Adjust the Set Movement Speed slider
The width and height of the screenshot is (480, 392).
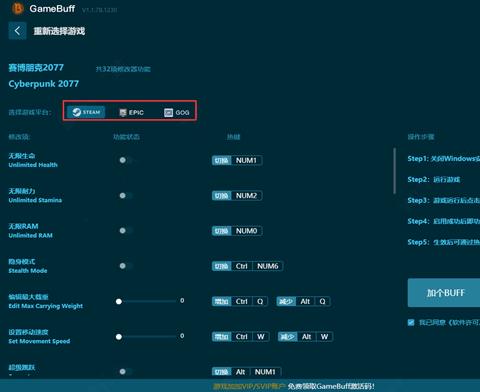pos(147,337)
